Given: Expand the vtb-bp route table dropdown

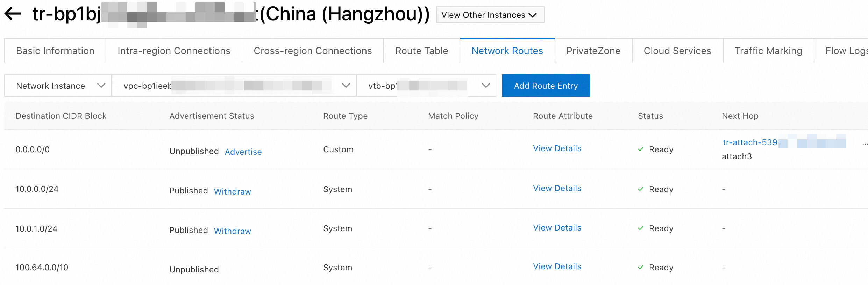Looking at the screenshot, I should pos(426,86).
